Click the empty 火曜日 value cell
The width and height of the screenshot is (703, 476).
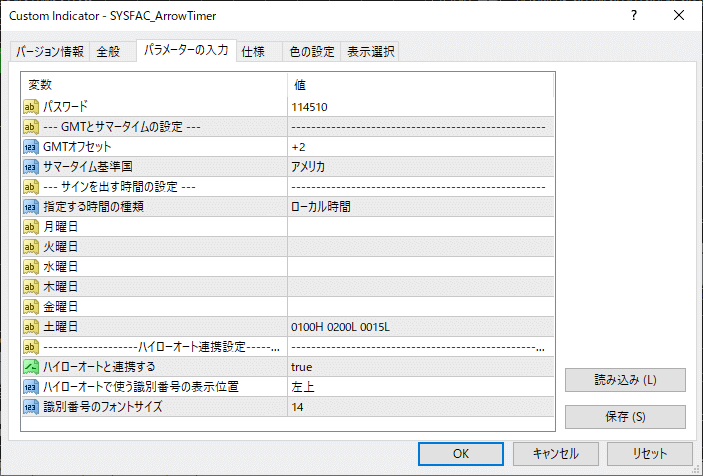(421, 247)
